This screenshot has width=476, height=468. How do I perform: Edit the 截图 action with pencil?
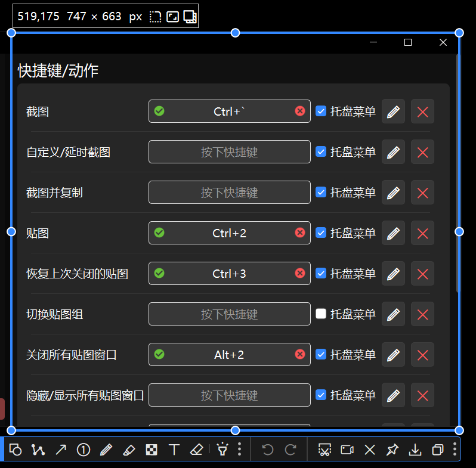(x=393, y=111)
